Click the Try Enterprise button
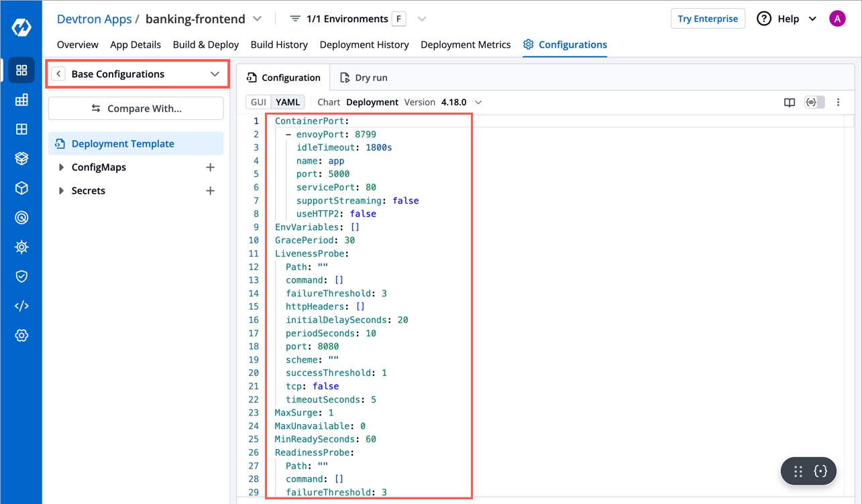The image size is (862, 504). click(x=707, y=19)
